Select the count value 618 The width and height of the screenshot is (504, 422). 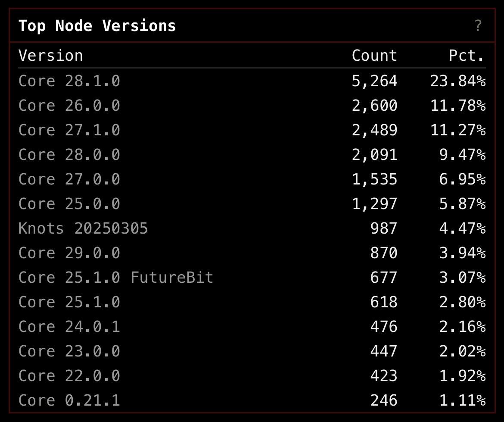point(384,302)
